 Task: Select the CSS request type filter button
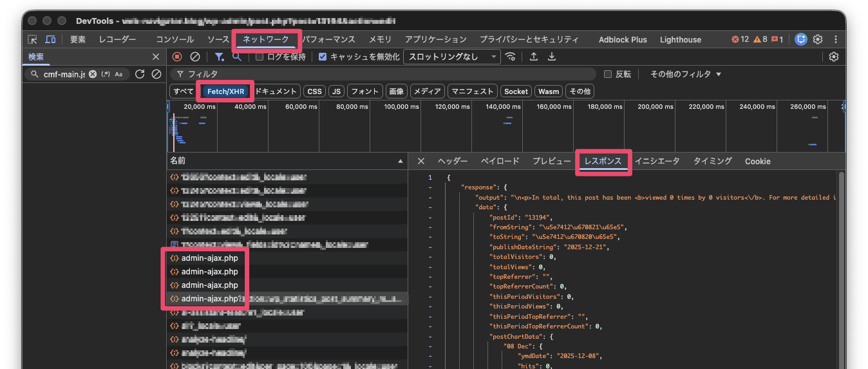coord(314,91)
